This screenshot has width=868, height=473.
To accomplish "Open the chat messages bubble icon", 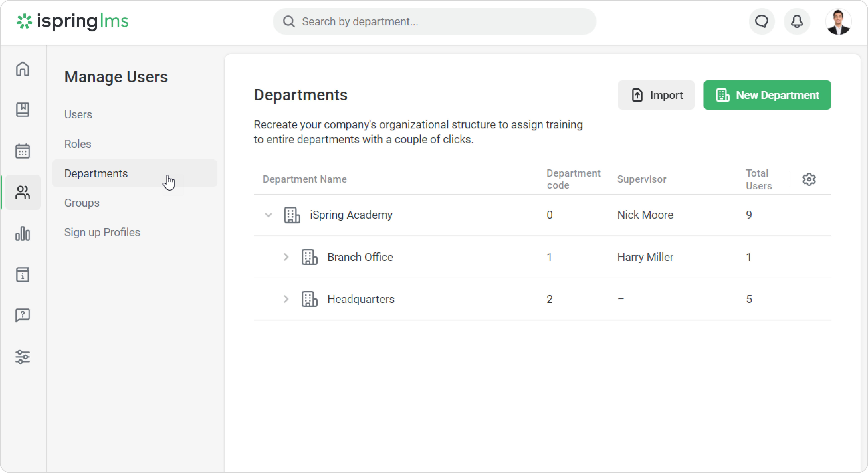I will point(762,22).
